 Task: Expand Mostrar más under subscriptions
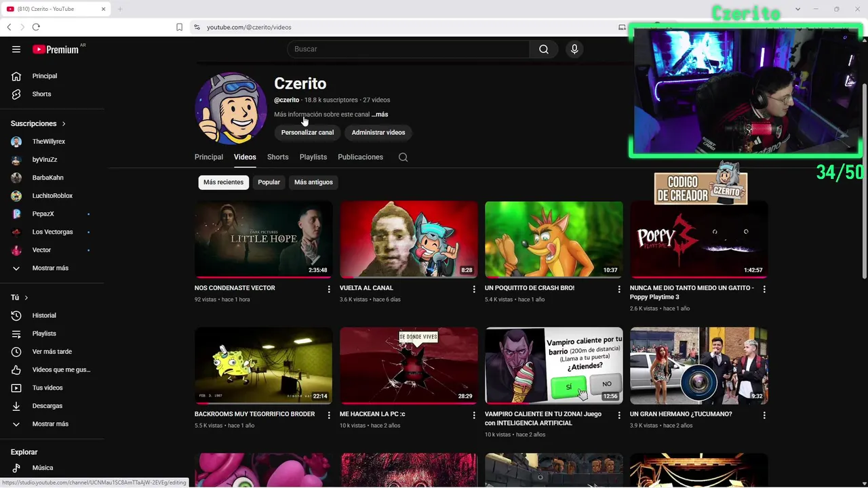pyautogui.click(x=52, y=268)
